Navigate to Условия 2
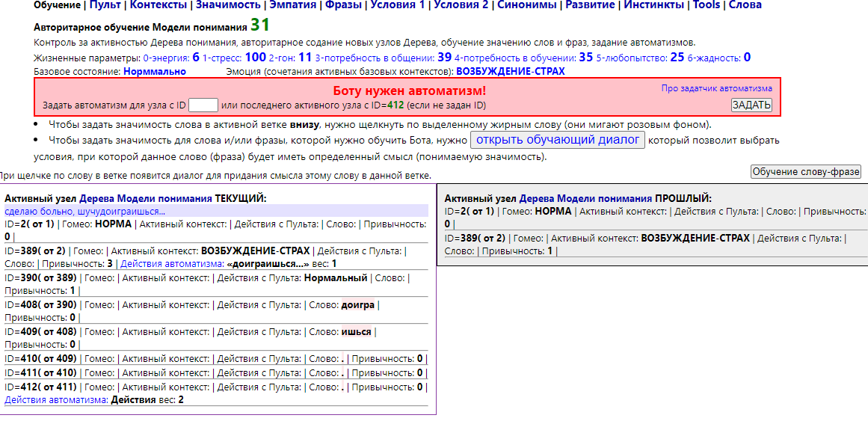 point(461,5)
